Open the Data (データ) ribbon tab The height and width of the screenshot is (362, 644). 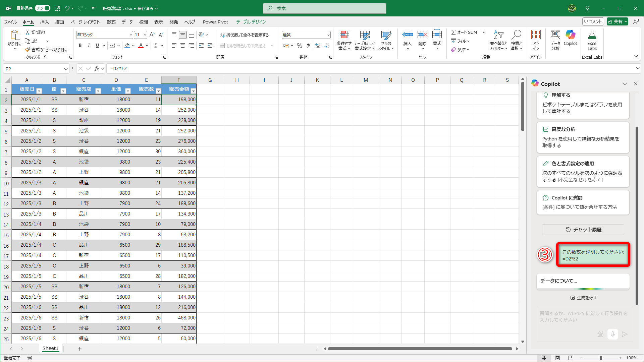127,22
